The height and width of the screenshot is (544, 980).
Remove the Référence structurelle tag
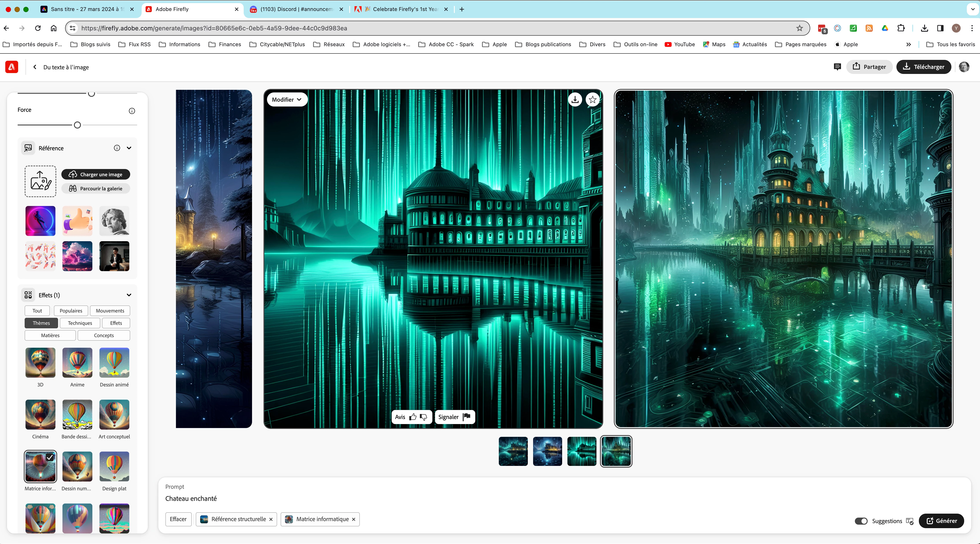click(271, 519)
